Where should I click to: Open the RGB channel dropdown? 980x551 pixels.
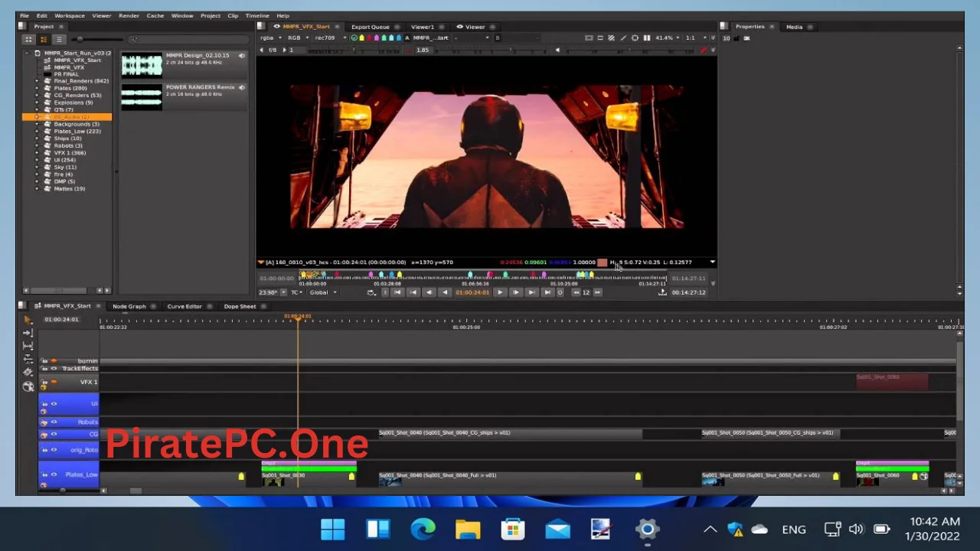pyautogui.click(x=299, y=37)
